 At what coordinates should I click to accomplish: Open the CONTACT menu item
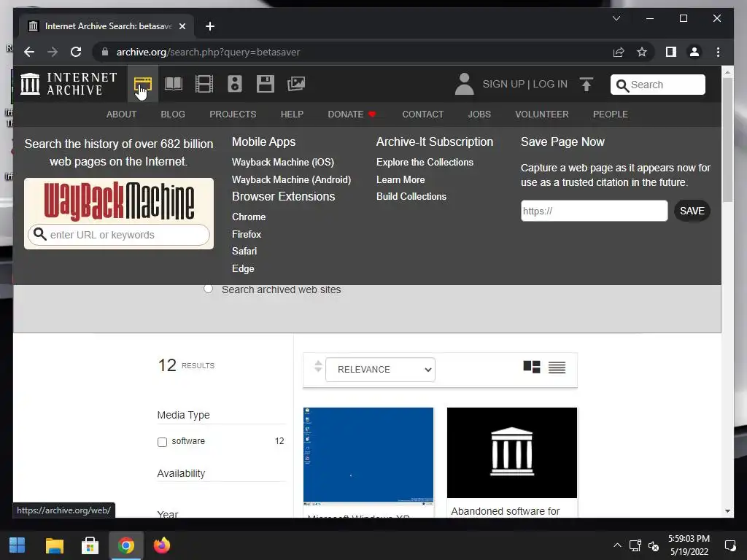[x=422, y=114]
